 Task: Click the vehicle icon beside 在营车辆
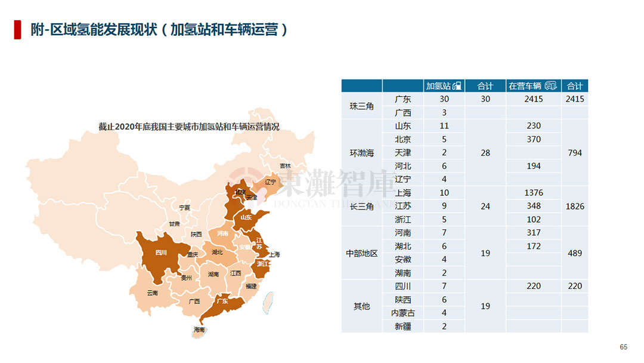(551, 86)
